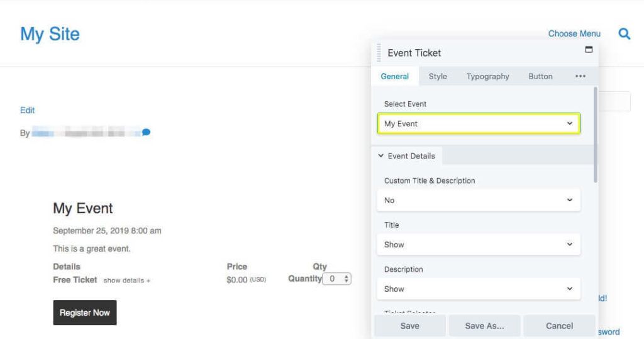
Task: Open the Typography tab
Action: [487, 77]
